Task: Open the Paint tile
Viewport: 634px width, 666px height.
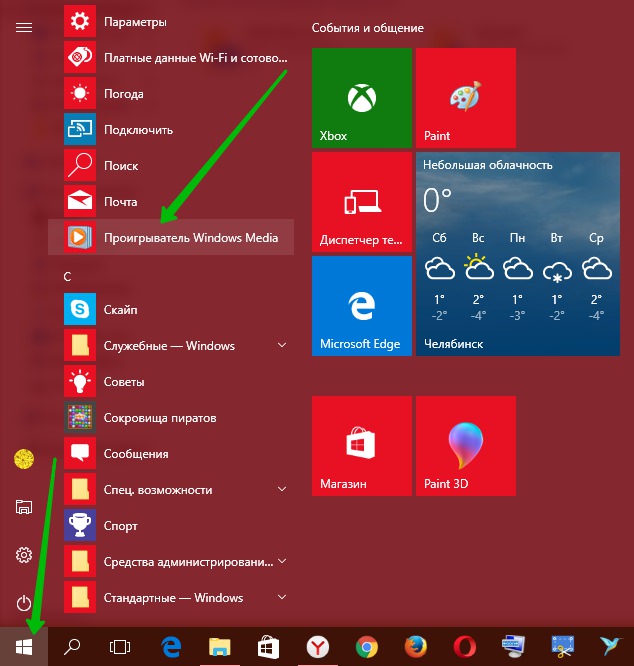Action: [x=466, y=98]
